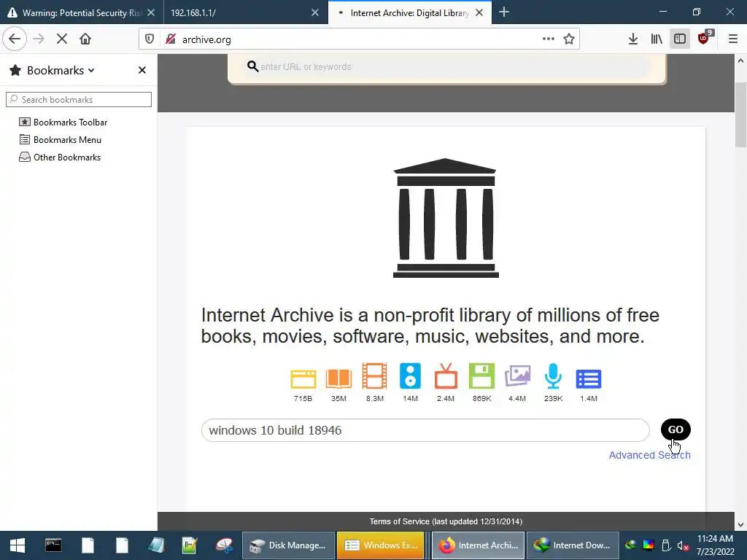Click the insecure connection padlock icon
Image resolution: width=747 pixels, height=560 pixels.
tap(171, 39)
